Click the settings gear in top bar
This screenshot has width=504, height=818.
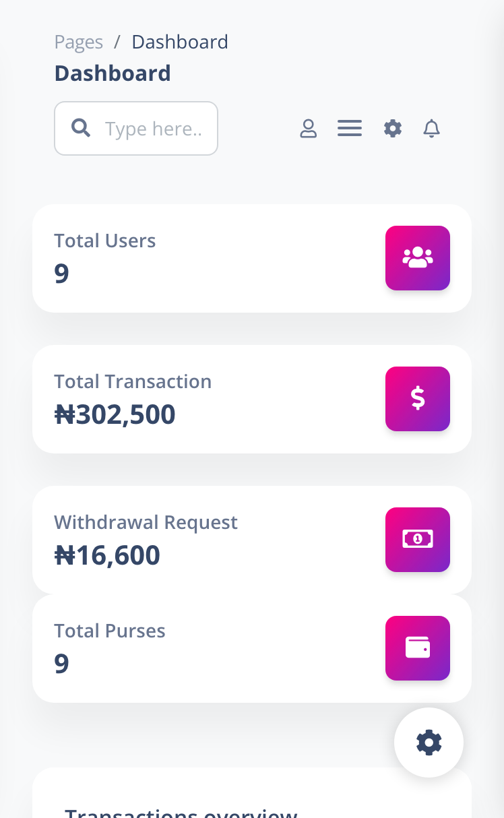coord(393,128)
